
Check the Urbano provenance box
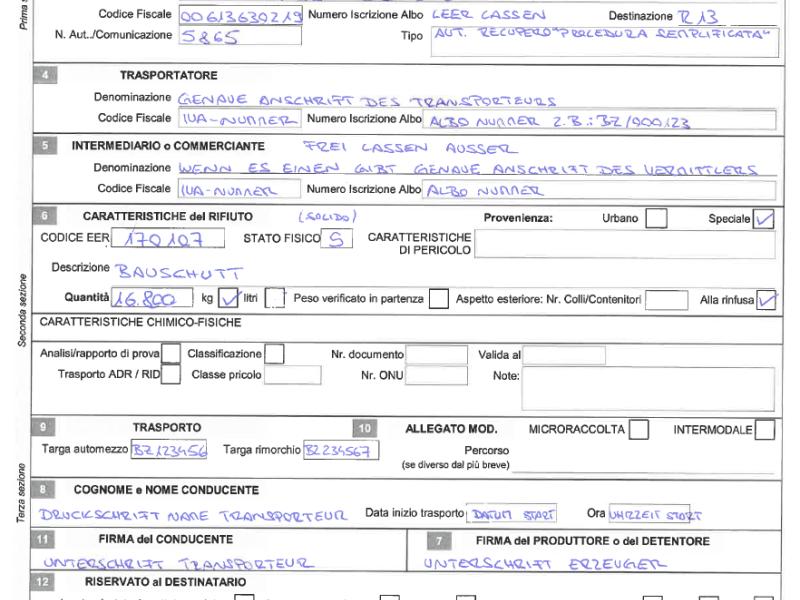click(x=656, y=218)
